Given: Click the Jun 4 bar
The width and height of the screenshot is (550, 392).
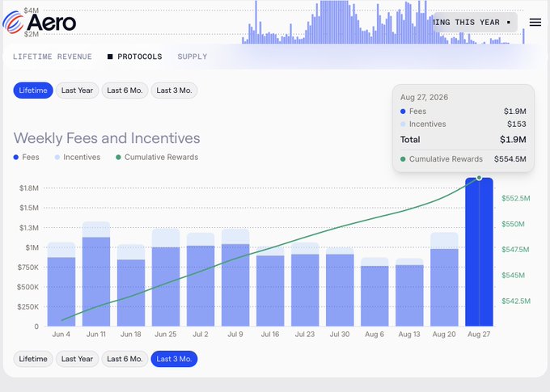Looking at the screenshot, I should coord(61,285).
